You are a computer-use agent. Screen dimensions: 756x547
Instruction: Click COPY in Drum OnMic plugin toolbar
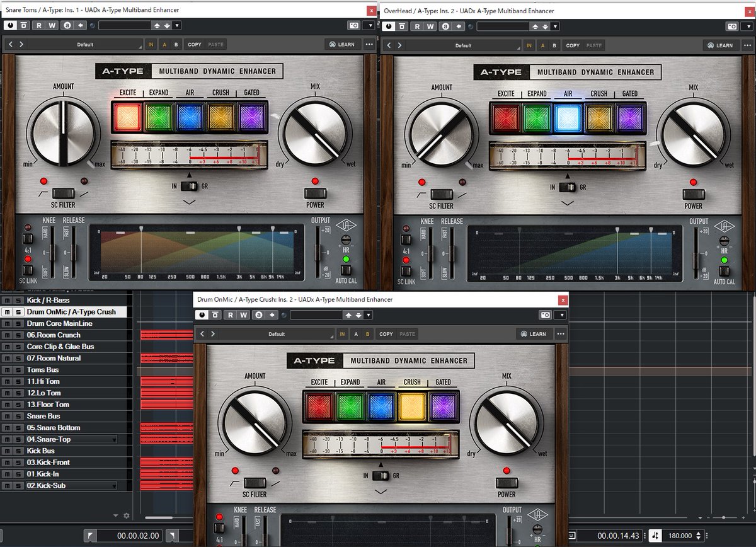click(x=386, y=334)
